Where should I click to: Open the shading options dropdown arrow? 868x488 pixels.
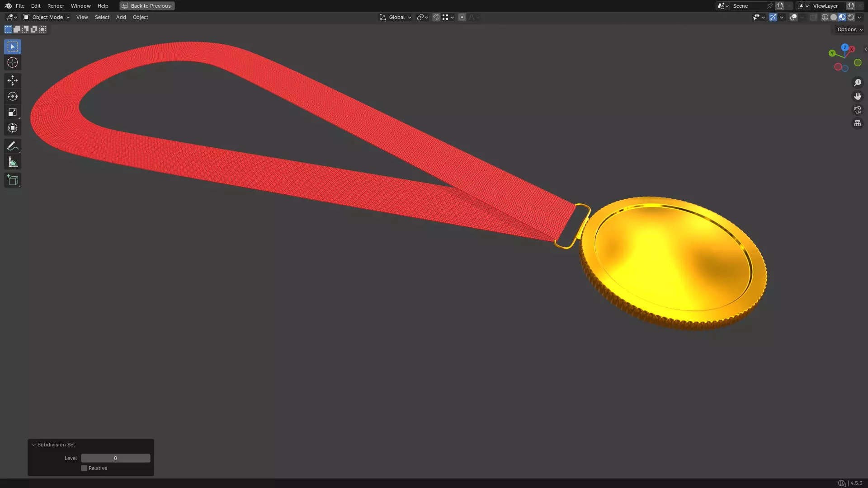859,17
